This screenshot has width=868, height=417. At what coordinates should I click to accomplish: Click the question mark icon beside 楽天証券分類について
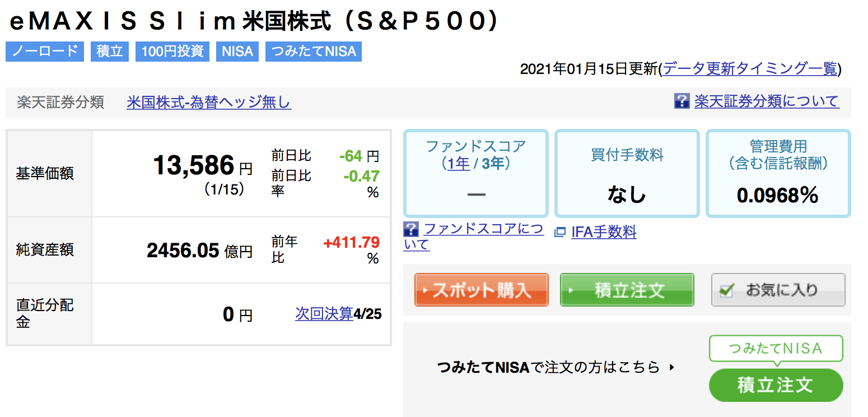(682, 101)
